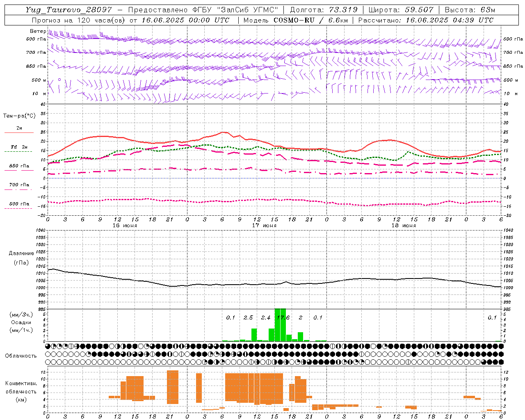Click the Конвективн. convective cloud label

[21, 383]
